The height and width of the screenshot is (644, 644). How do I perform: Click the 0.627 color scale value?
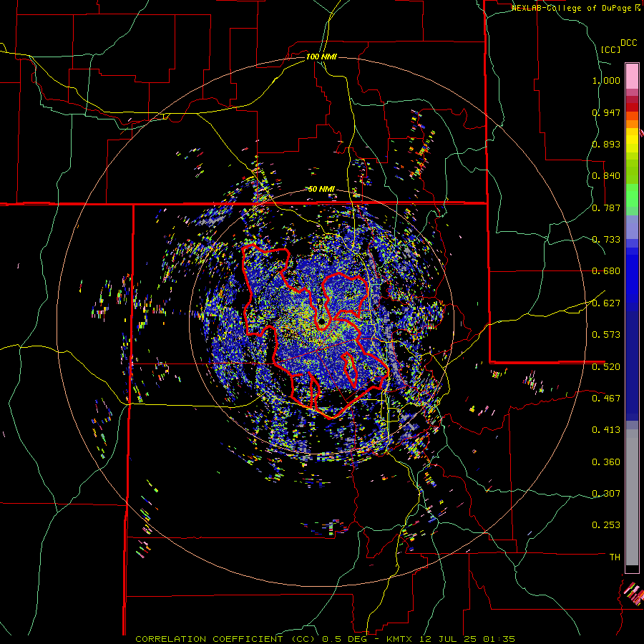click(x=606, y=303)
